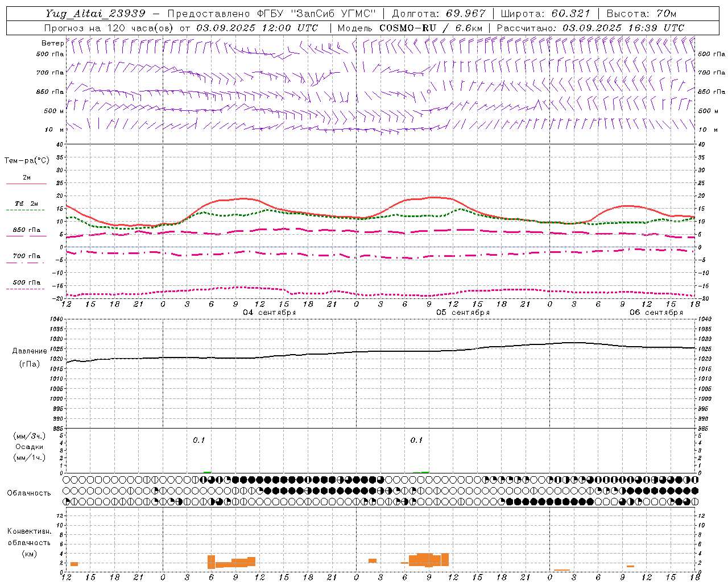Click the Широта: 60.321 value

coord(545,14)
